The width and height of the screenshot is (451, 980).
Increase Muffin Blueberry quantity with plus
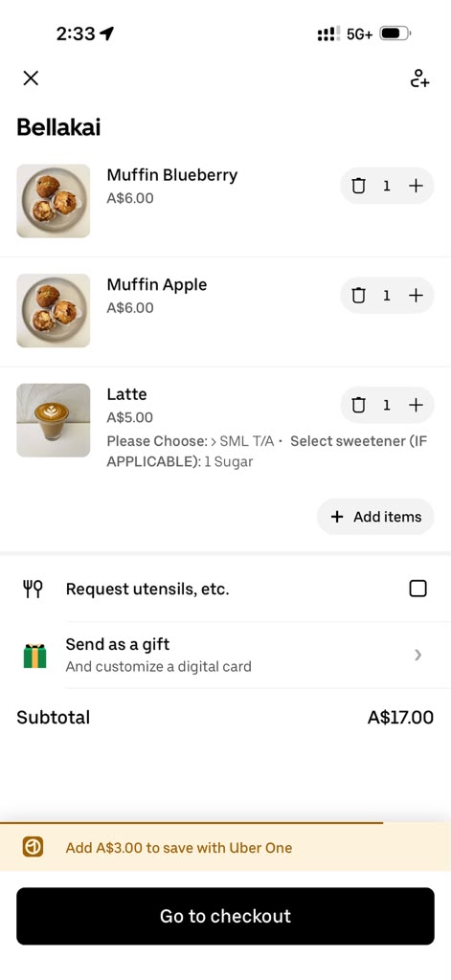coord(416,186)
